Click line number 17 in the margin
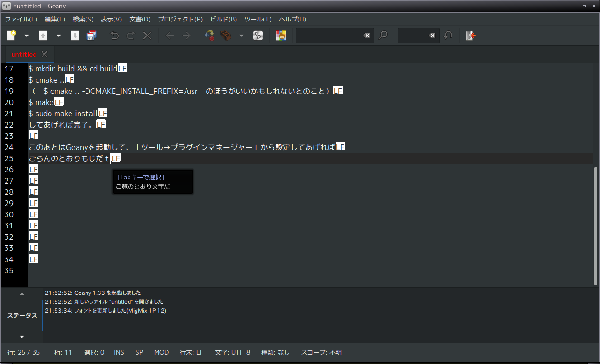Viewport: 600px width, 364px height. pos(9,69)
